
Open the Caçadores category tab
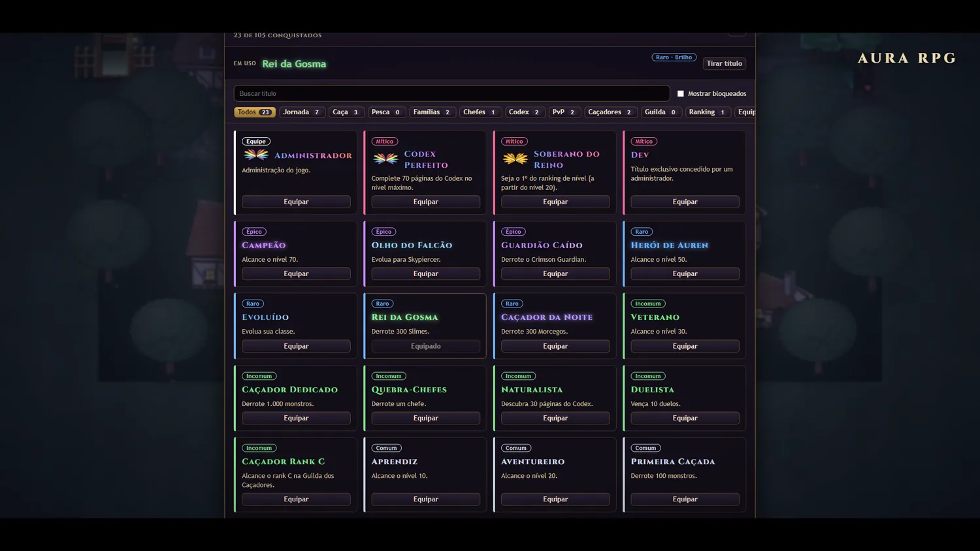[x=611, y=112]
